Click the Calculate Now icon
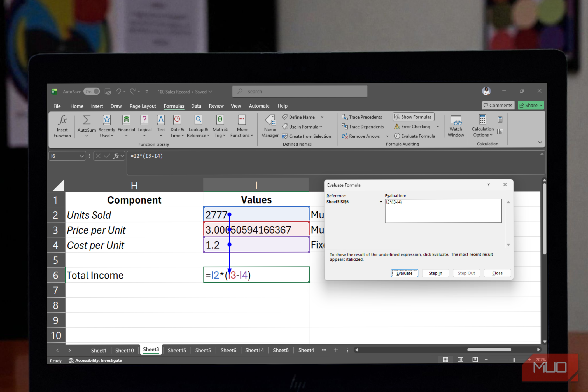This screenshot has height=392, width=588. 500,120
